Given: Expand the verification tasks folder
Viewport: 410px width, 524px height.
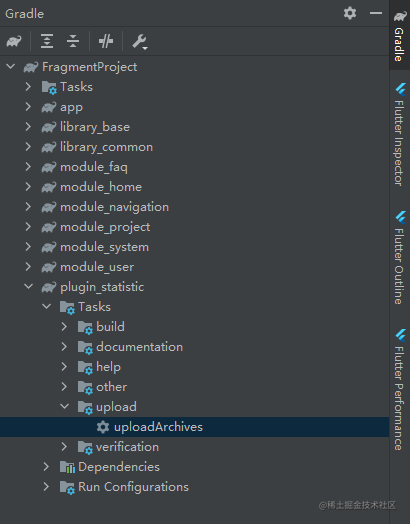Looking at the screenshot, I should click(x=64, y=447).
